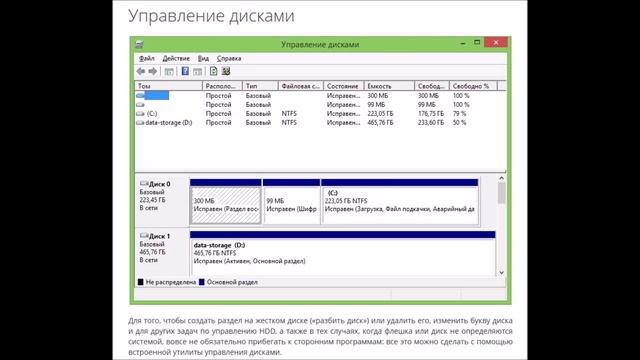Sort by the Том column header
The height and width of the screenshot is (360, 640).
tap(169, 86)
